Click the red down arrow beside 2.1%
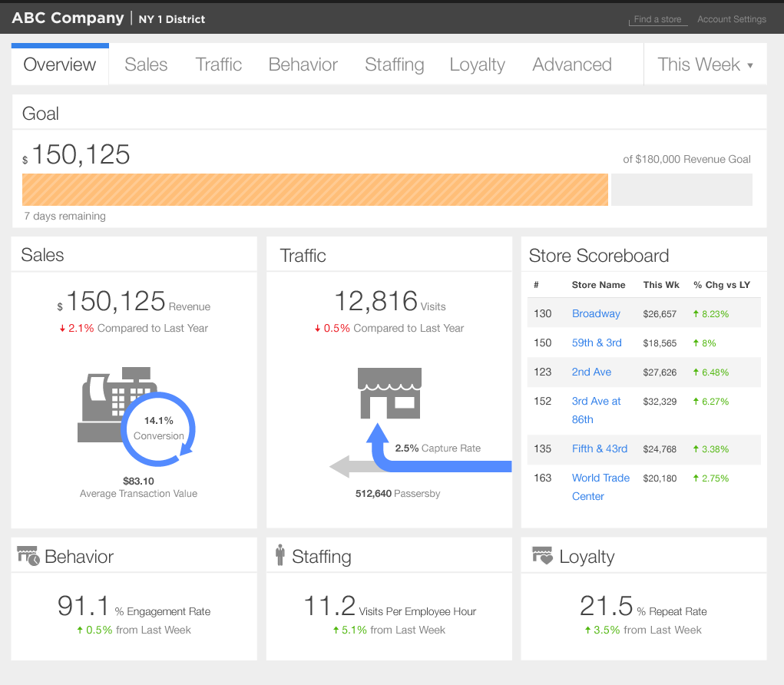Image resolution: width=784 pixels, height=685 pixels. (62, 329)
